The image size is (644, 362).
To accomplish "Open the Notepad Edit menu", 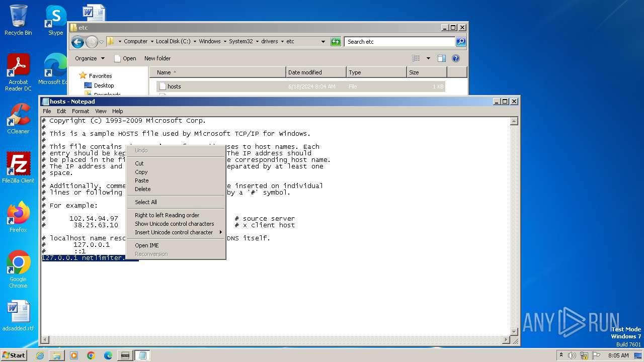I will click(x=61, y=111).
